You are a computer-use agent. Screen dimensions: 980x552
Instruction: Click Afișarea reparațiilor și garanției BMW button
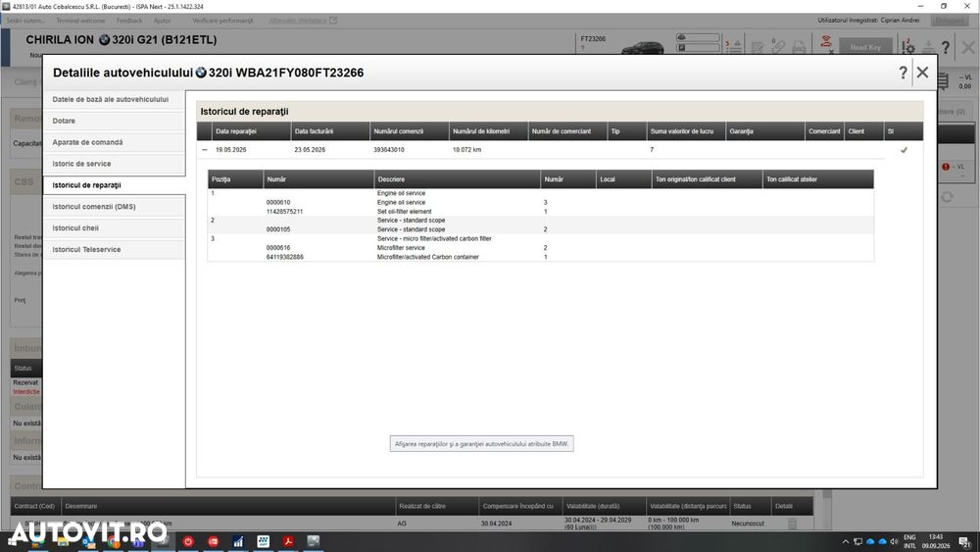(481, 444)
